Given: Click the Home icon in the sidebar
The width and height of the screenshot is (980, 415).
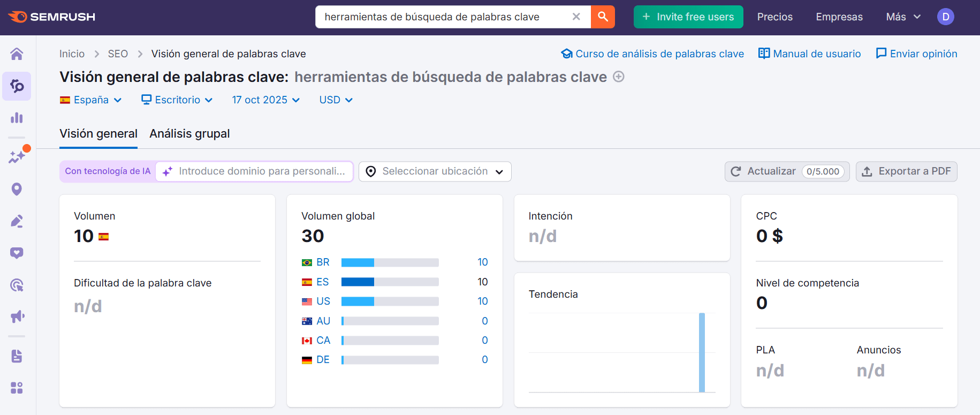Looking at the screenshot, I should click(x=17, y=54).
